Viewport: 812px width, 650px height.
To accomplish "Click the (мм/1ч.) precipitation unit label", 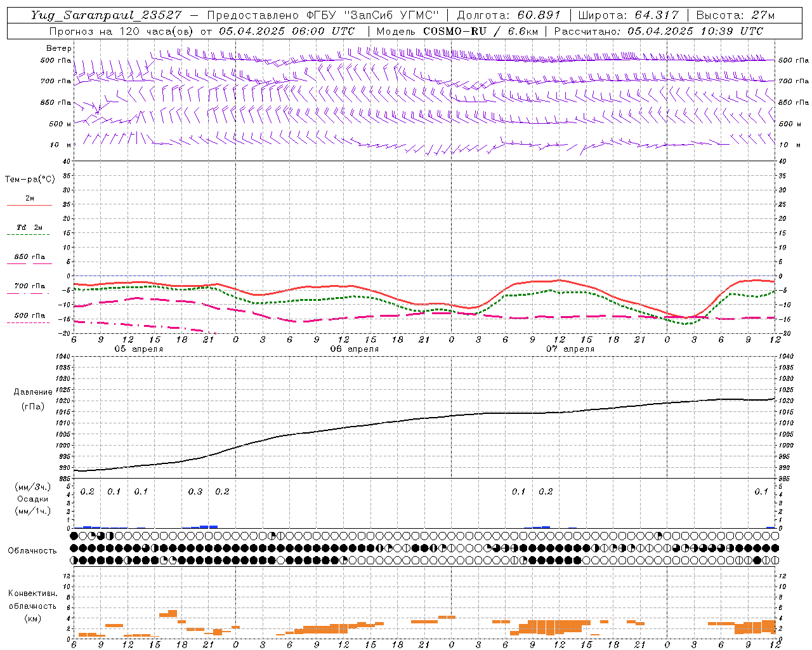I will click(x=33, y=511).
